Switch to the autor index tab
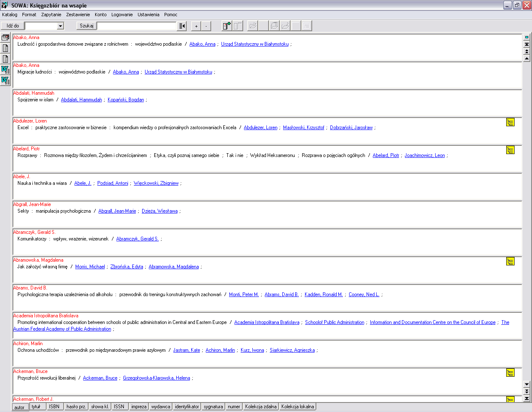The image size is (532, 412). tap(20, 407)
